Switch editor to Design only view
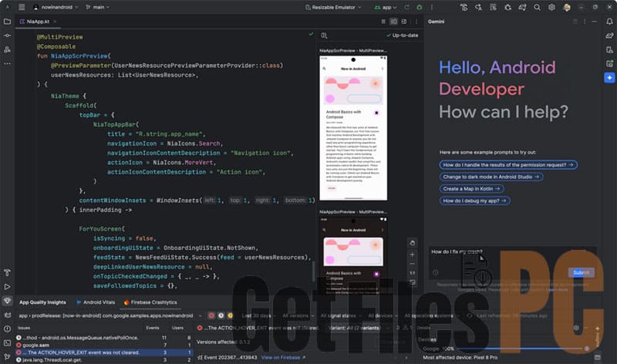The height and width of the screenshot is (364, 617). 404,22
